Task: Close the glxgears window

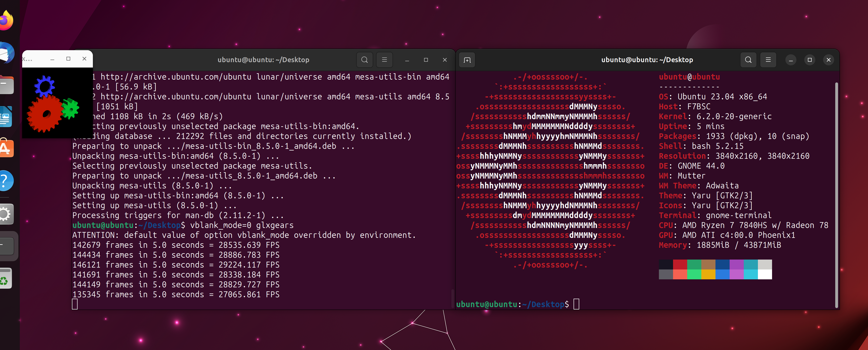Action: [x=84, y=59]
